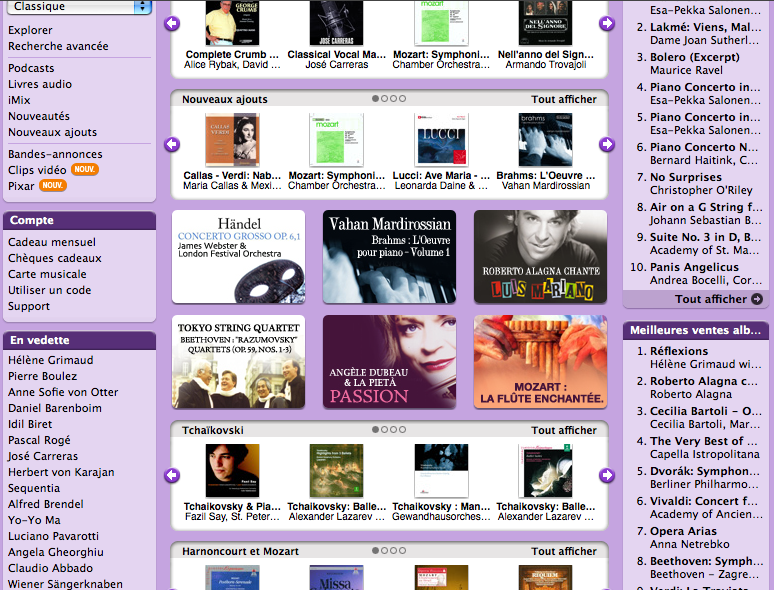
Task: Open Cadeau mensuel link
Action: (x=52, y=242)
